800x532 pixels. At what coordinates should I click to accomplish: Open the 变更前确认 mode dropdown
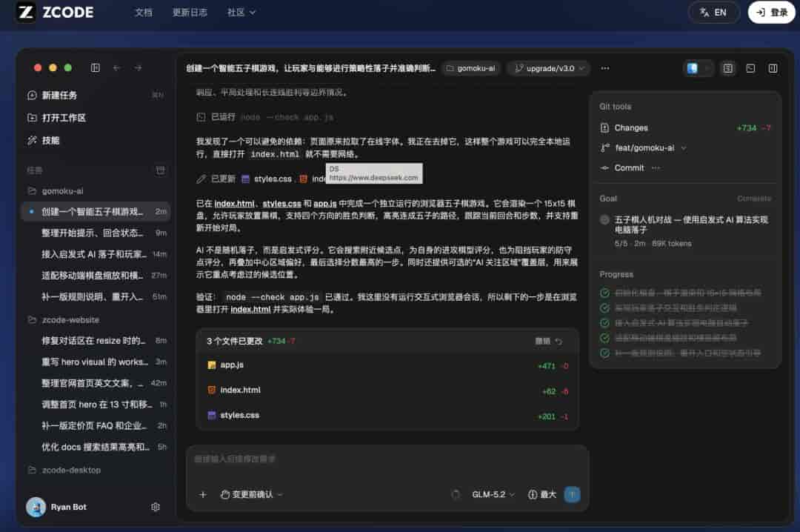point(251,495)
